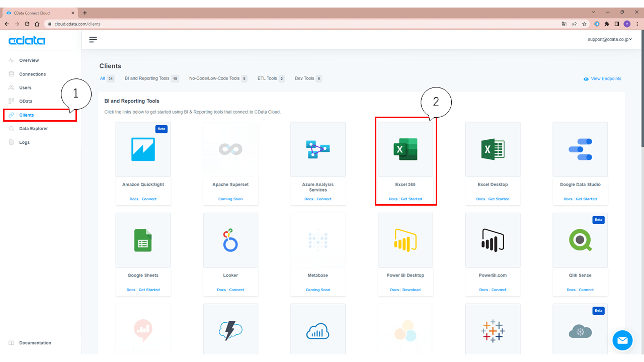Show the All clients filter tab

point(107,78)
